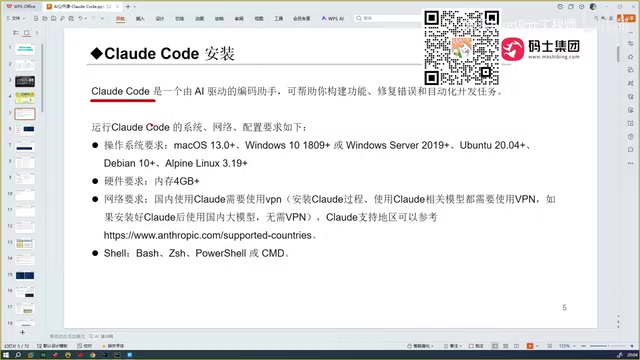
Task: Click the save icon in quick toolbar
Action: [53, 18]
